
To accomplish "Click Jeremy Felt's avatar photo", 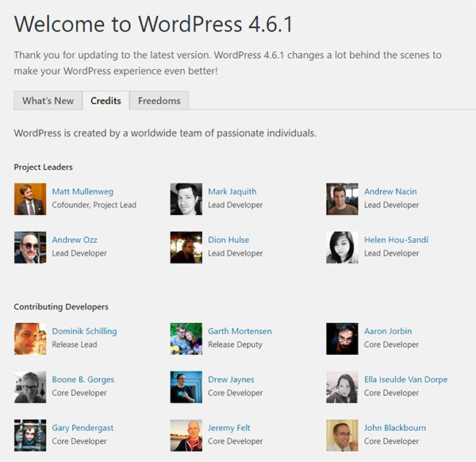I will [186, 435].
